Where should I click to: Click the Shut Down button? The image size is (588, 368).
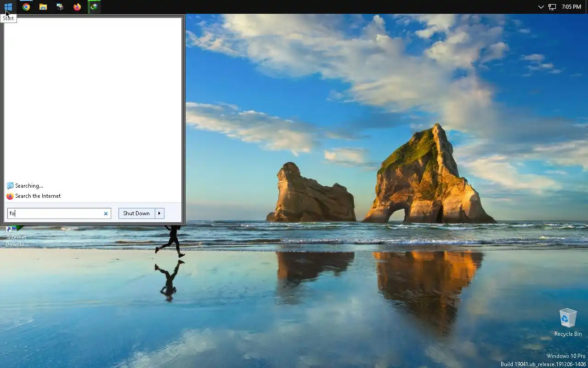[136, 213]
